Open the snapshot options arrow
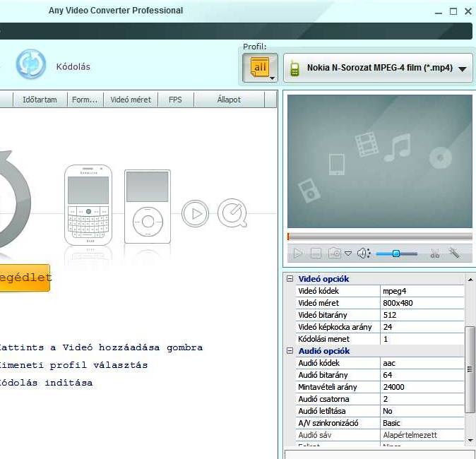Image resolution: width=476 pixels, height=459 pixels. [348, 254]
